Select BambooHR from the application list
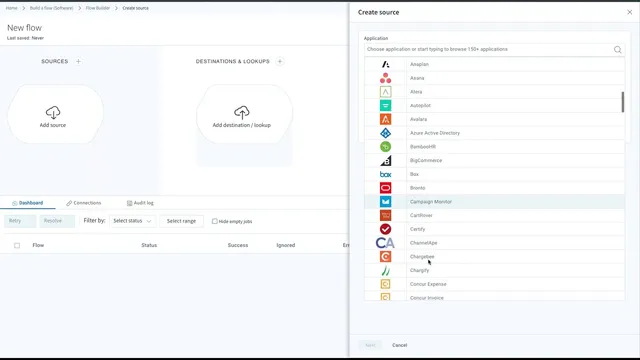Image resolution: width=640 pixels, height=360 pixels. pyautogui.click(x=494, y=147)
